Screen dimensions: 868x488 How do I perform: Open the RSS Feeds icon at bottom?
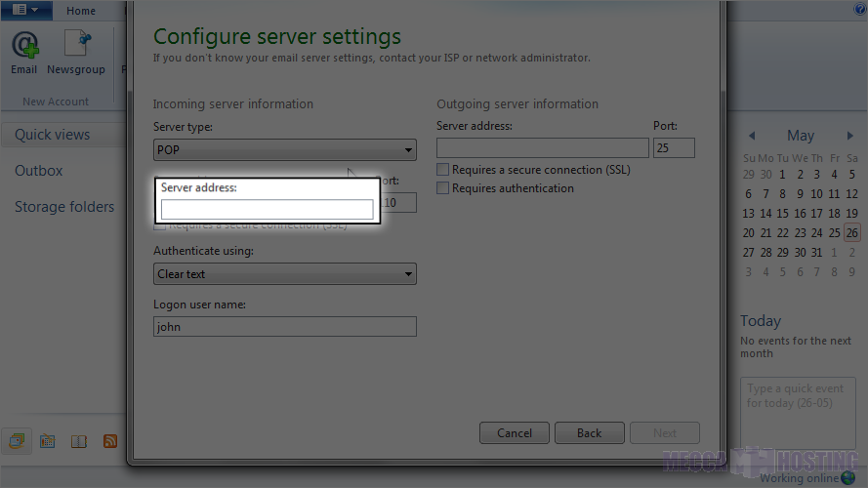click(110, 441)
